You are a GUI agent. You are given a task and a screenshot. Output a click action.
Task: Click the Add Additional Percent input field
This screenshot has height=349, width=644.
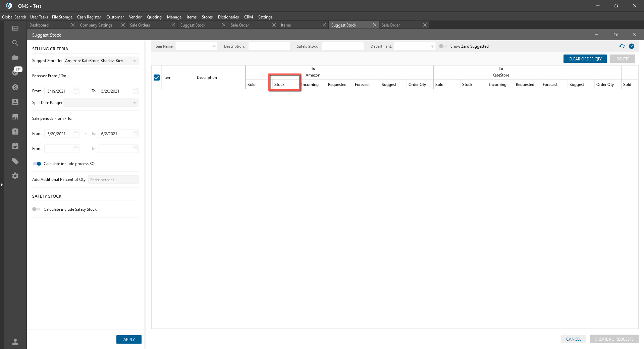[113, 180]
